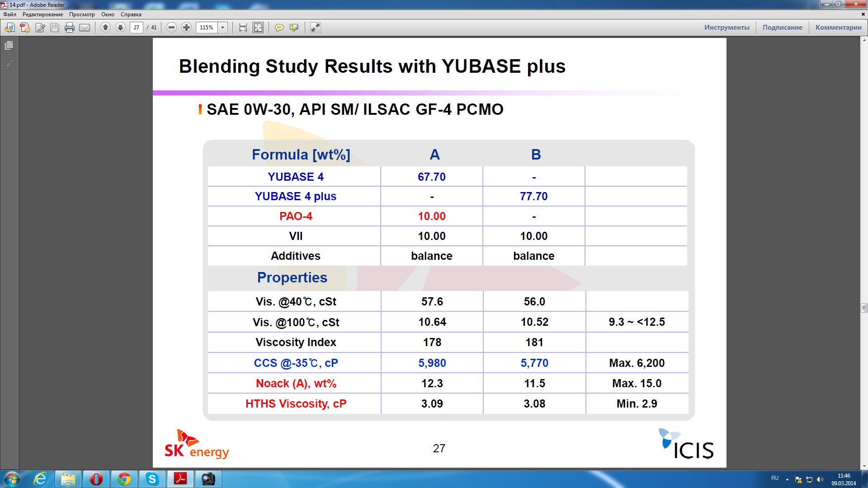Viewport: 868px width, 488px height.
Task: Click the YUBASE 4 plus row label
Action: click(296, 196)
